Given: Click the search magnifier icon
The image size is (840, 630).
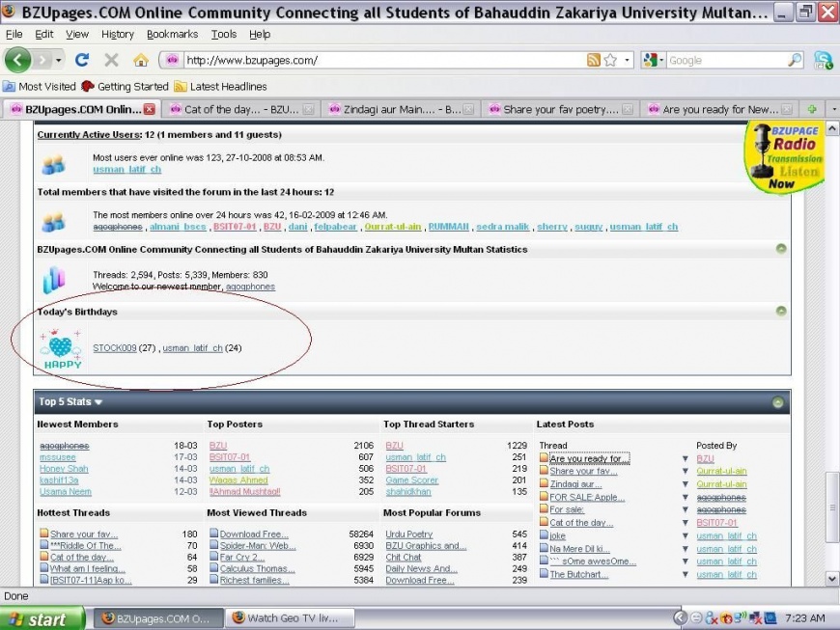Looking at the screenshot, I should tap(795, 60).
